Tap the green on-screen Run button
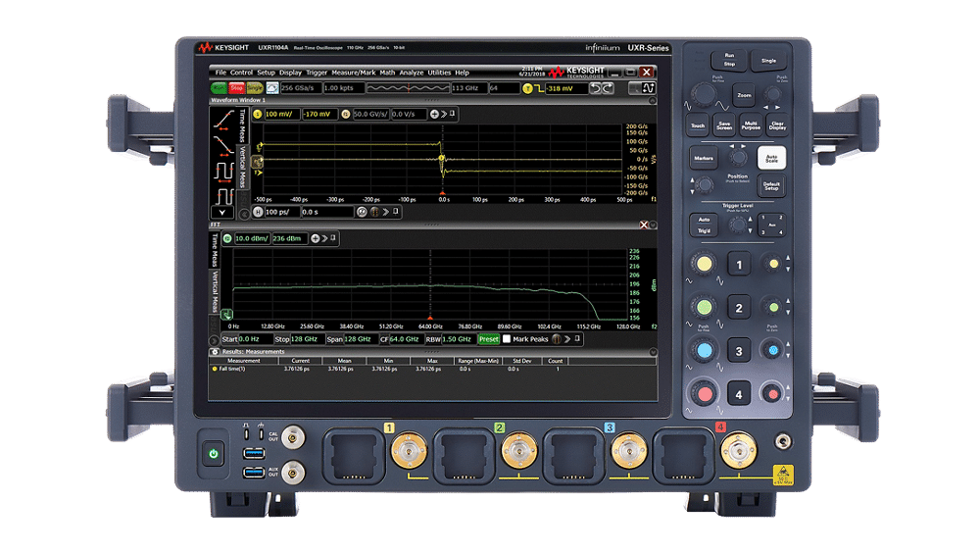 click(219, 88)
